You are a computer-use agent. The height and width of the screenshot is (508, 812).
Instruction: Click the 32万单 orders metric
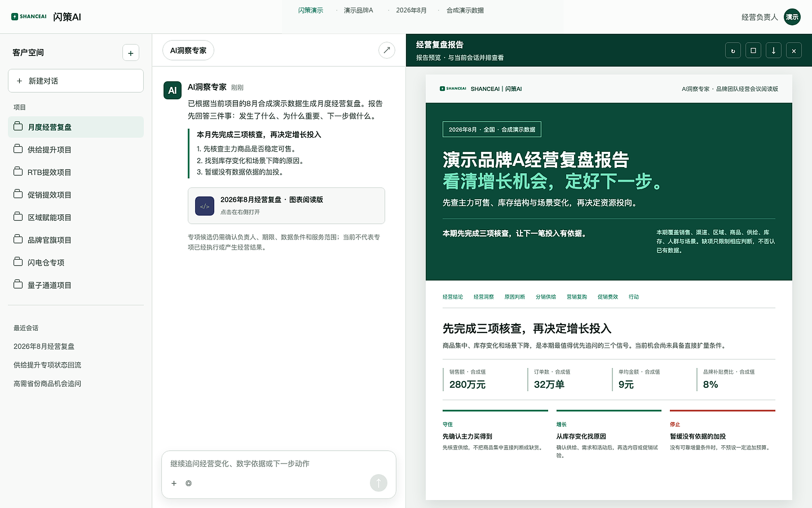tap(549, 384)
